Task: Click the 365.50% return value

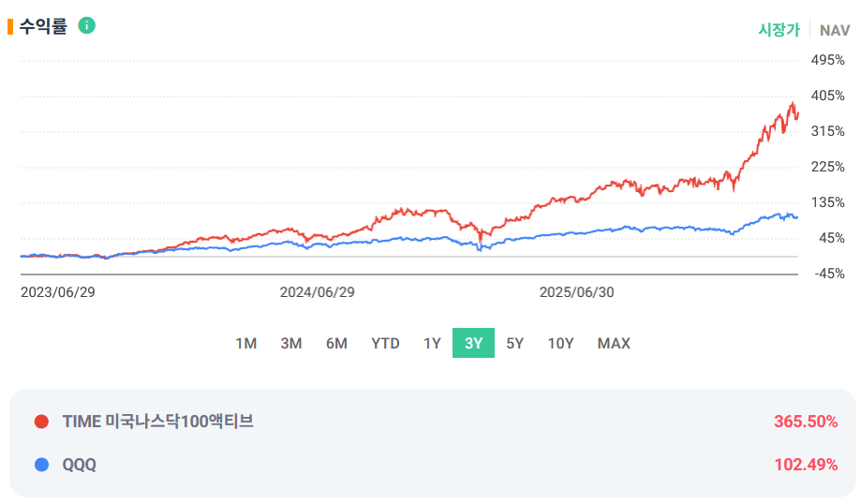Action: click(x=806, y=422)
